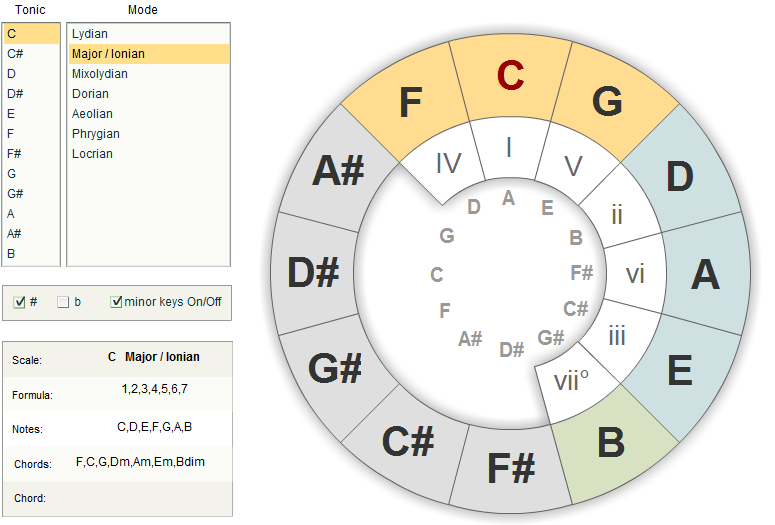
Task: Click the Chords value F,C,G,Dm,Am,Em,Bdim
Action: (140, 462)
